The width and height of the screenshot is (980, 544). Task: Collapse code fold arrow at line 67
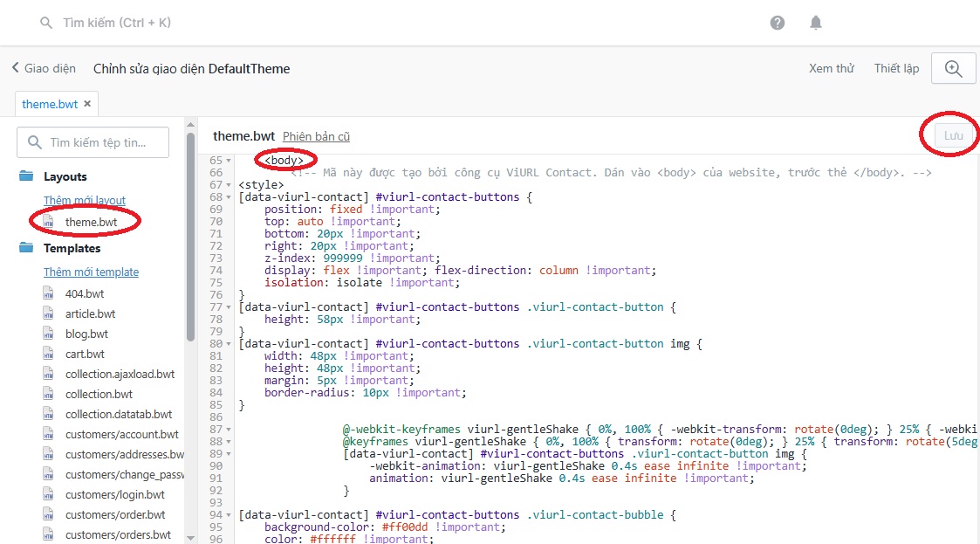pos(229,185)
